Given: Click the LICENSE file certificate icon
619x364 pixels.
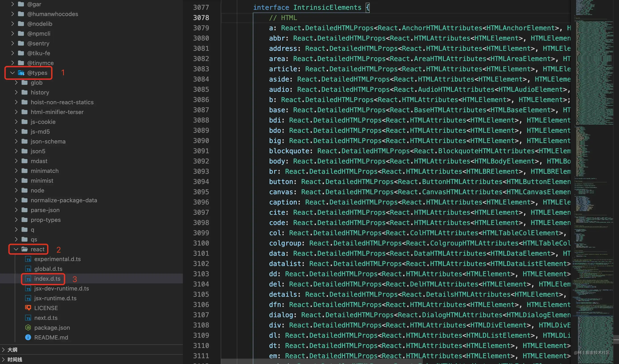Looking at the screenshot, I should [28, 308].
